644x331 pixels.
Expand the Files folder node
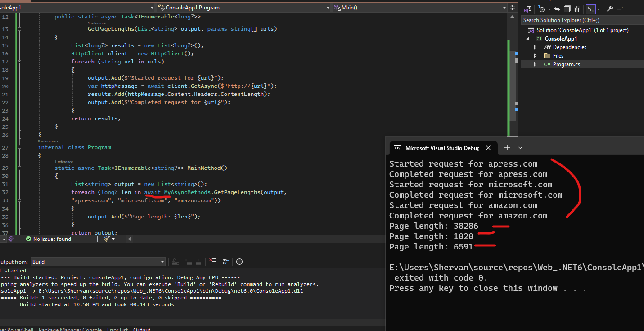click(x=535, y=56)
